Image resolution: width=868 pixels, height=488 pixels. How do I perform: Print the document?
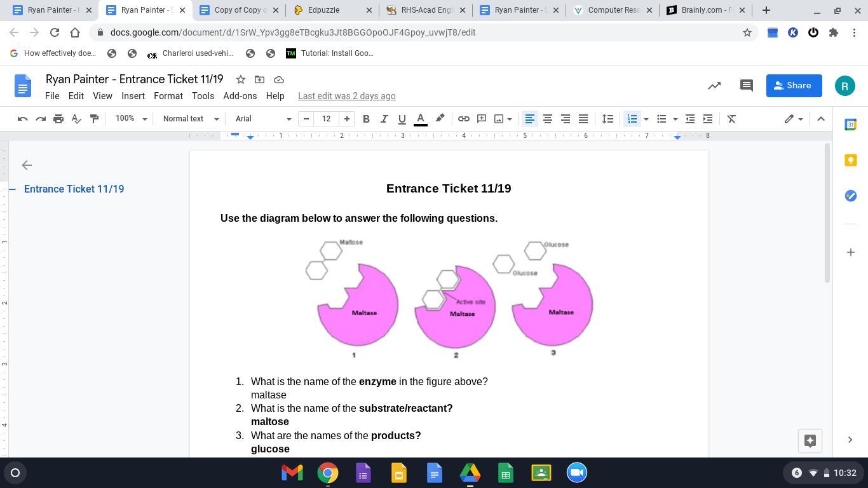58,119
